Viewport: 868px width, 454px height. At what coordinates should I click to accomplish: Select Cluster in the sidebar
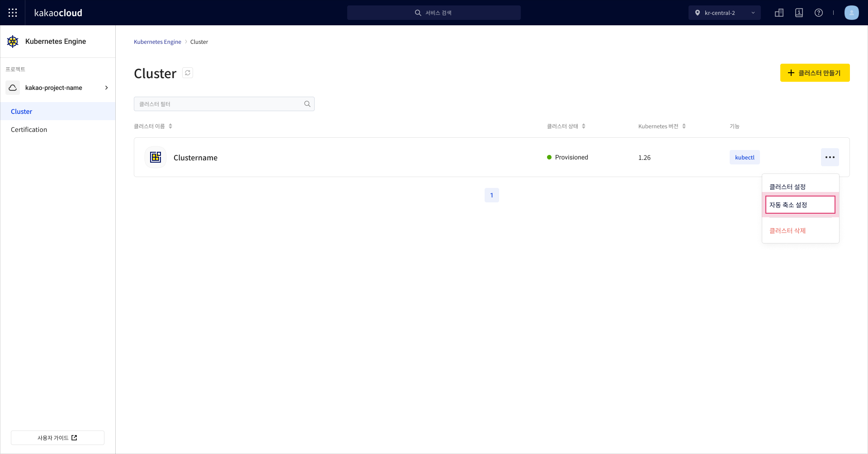tap(58, 111)
